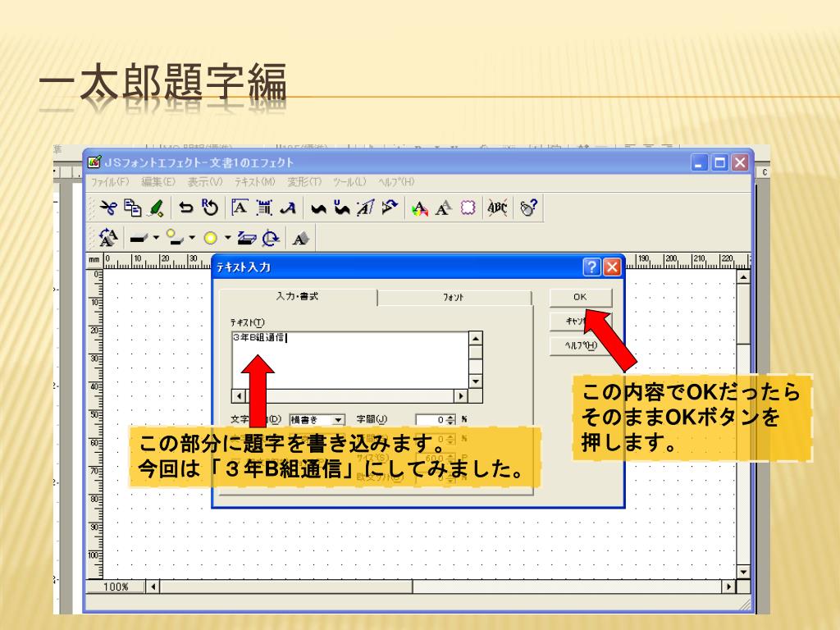
Task: Click the green paste brush icon
Action: tap(157, 208)
